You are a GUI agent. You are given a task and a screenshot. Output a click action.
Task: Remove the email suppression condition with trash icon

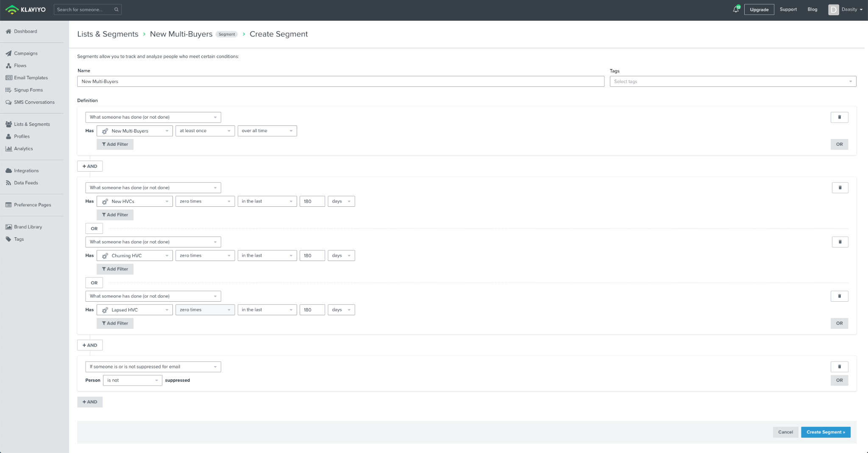[839, 367]
